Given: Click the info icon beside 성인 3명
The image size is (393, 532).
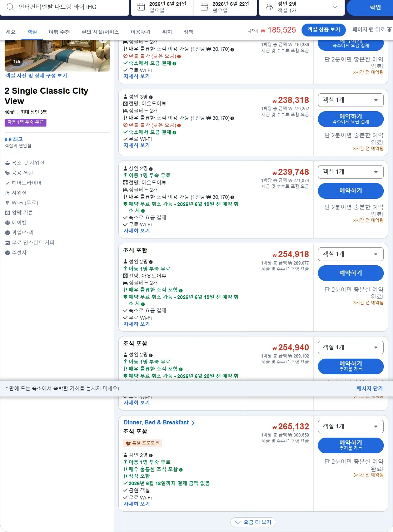Looking at the screenshot, I should coord(151,97).
